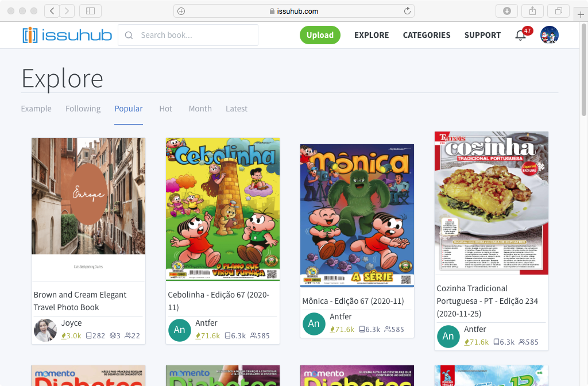Click Joyce's profile photo
Screen dimensions: 588x386
(45, 330)
